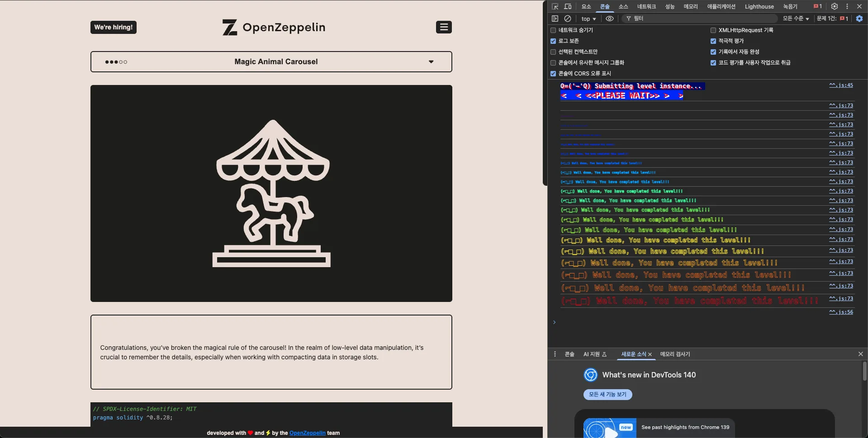Expand the Magic Animal Carousel level dropdown
Image resolution: width=868 pixels, height=438 pixels.
[x=271, y=61]
